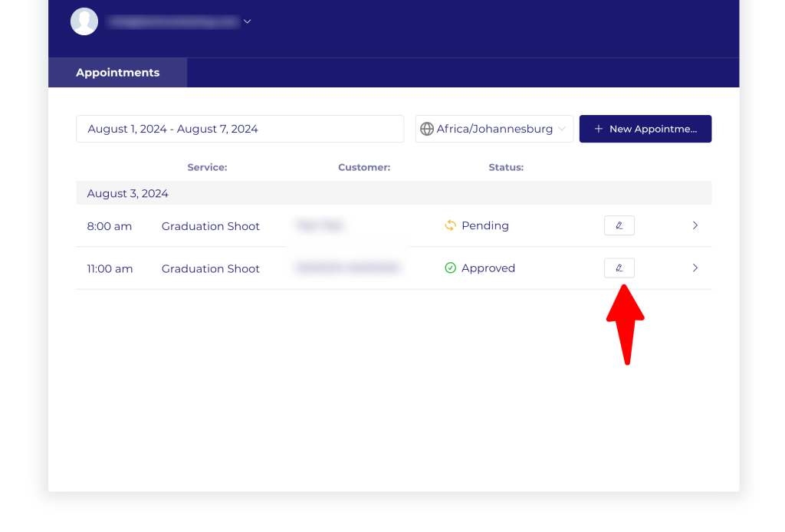Click the user profile avatar icon
Screen dimensions: 785x532
(84, 21)
